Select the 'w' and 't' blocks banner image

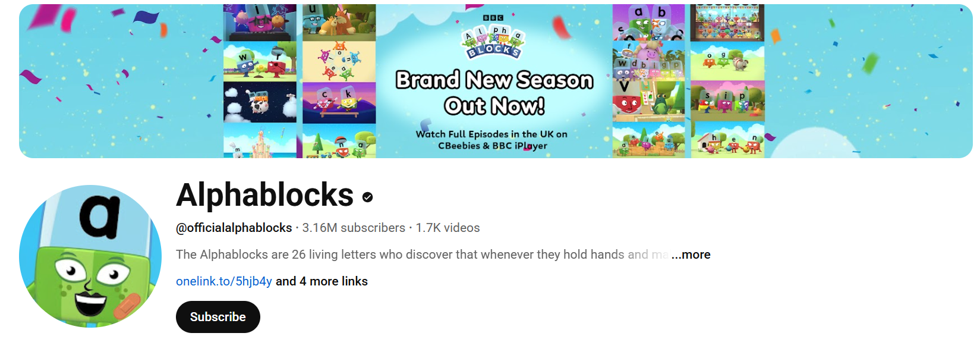pyautogui.click(x=260, y=61)
